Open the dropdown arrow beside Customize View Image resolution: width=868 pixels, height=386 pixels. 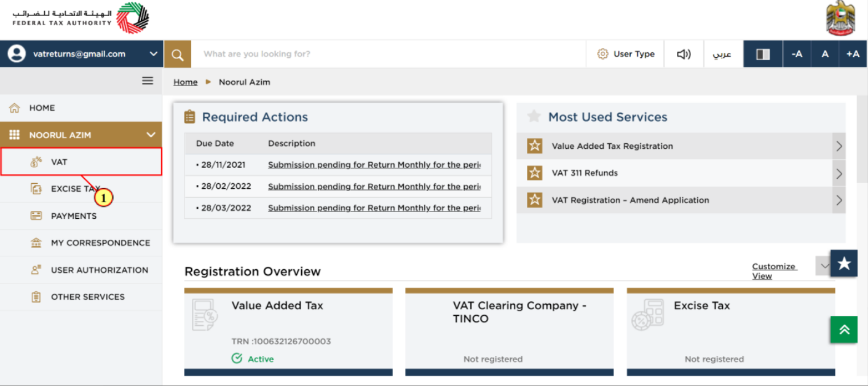[823, 266]
